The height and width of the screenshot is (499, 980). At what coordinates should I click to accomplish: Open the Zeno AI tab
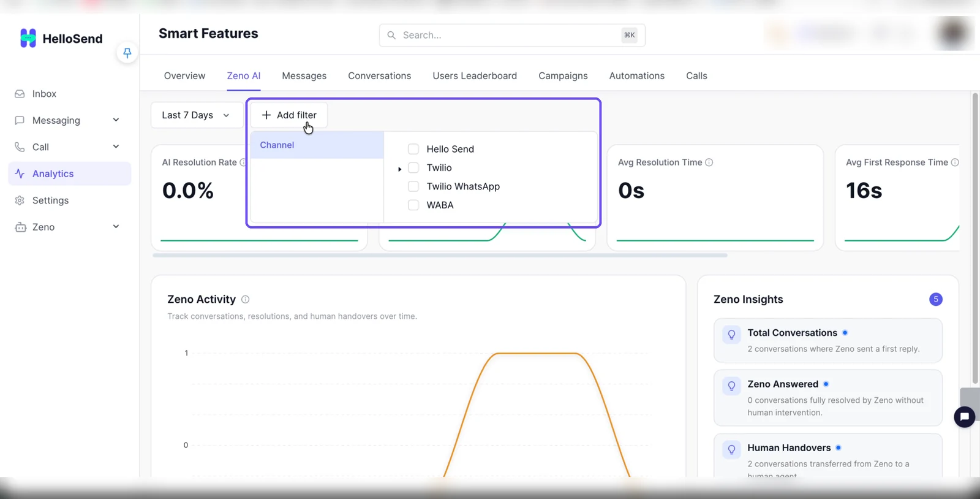tap(243, 76)
